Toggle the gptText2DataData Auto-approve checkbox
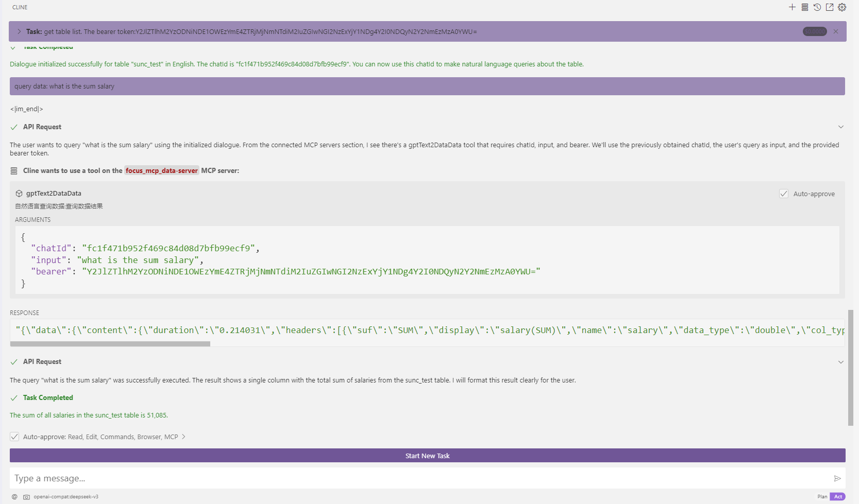The height and width of the screenshot is (504, 859). pos(784,194)
